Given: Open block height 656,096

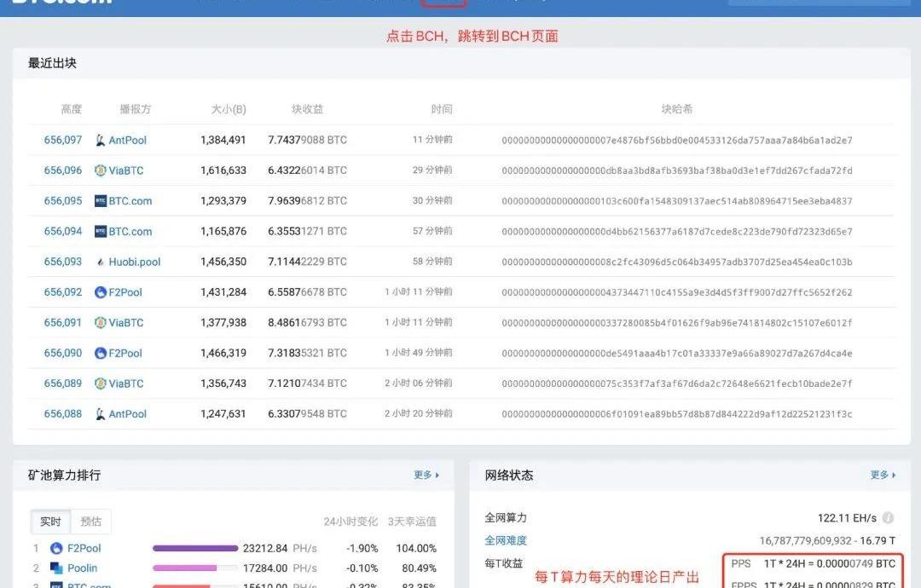Looking at the screenshot, I should 63,170.
